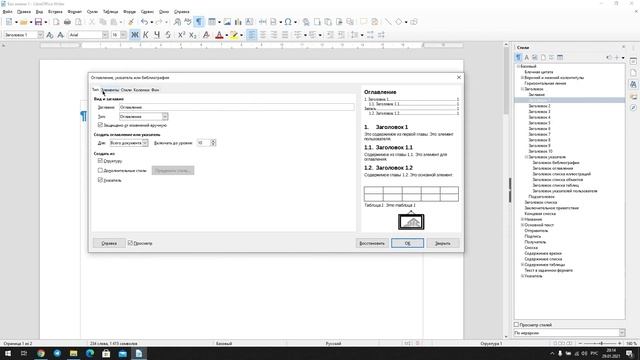Image resolution: width=640 pixels, height=360 pixels.
Task: Click the Insert table icon
Action: (212, 22)
